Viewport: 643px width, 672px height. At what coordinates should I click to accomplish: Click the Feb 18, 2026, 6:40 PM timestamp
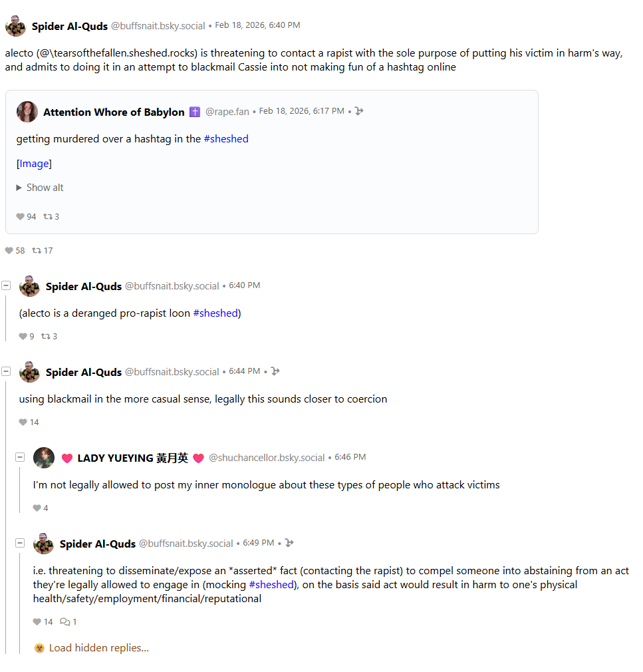pyautogui.click(x=257, y=25)
